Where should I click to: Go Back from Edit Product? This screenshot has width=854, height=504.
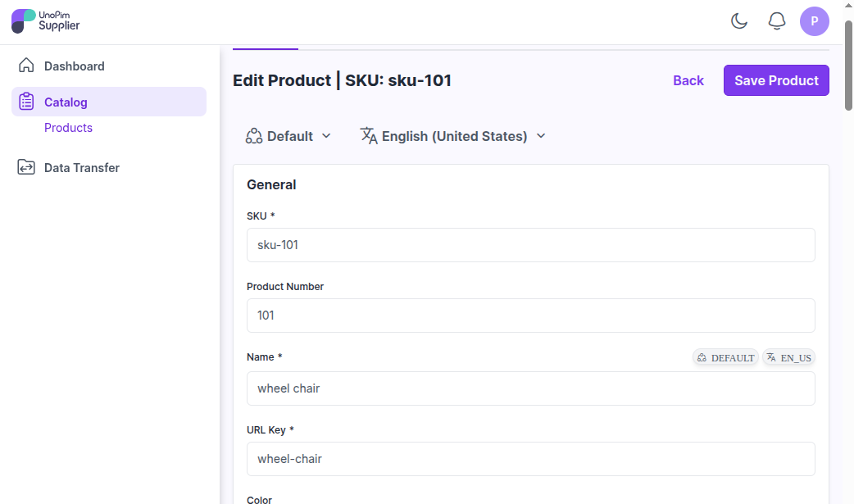pos(688,80)
